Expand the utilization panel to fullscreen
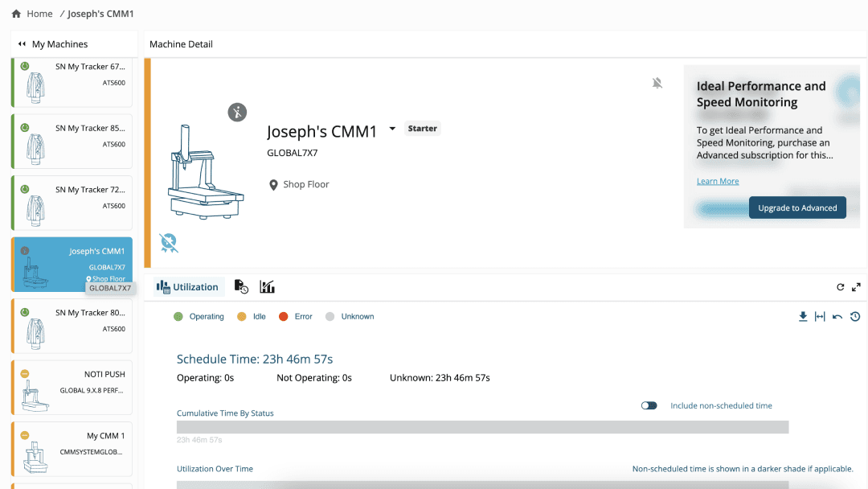Image resolution: width=868 pixels, height=489 pixels. pyautogui.click(x=857, y=287)
